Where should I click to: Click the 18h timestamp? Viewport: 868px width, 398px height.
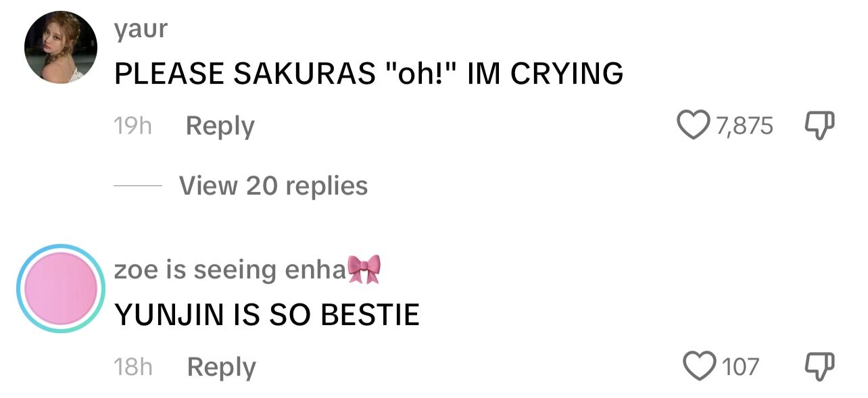(x=132, y=367)
